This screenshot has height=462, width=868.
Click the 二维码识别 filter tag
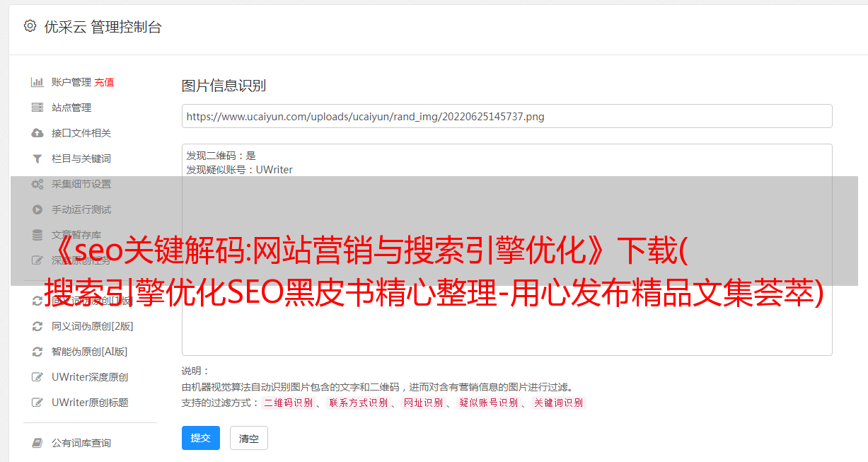pyautogui.click(x=288, y=403)
